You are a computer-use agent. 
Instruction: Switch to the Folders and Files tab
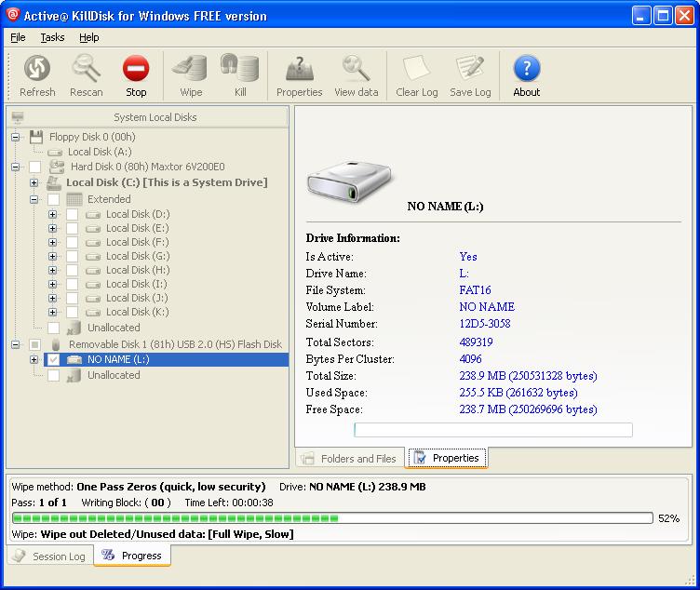[x=350, y=459]
